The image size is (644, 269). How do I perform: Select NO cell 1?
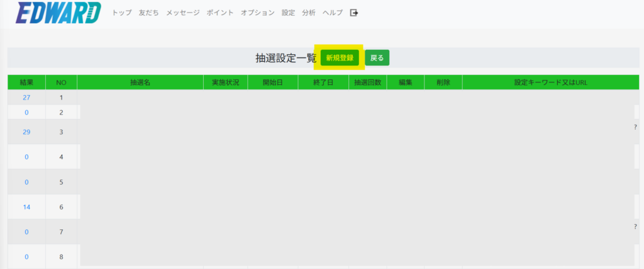(61, 97)
